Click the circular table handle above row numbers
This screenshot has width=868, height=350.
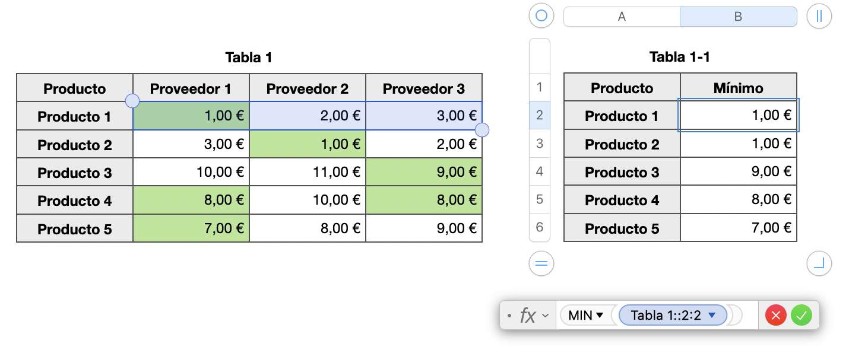541,16
